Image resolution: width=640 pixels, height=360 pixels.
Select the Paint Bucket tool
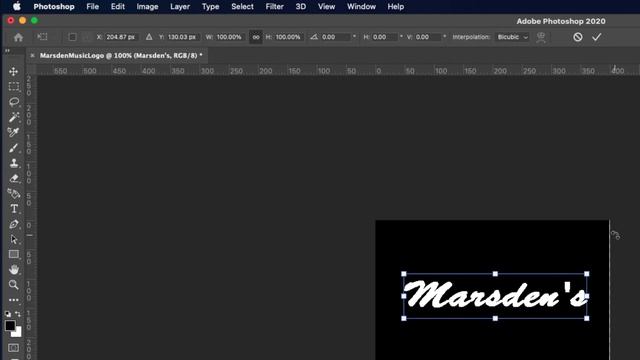click(13, 193)
